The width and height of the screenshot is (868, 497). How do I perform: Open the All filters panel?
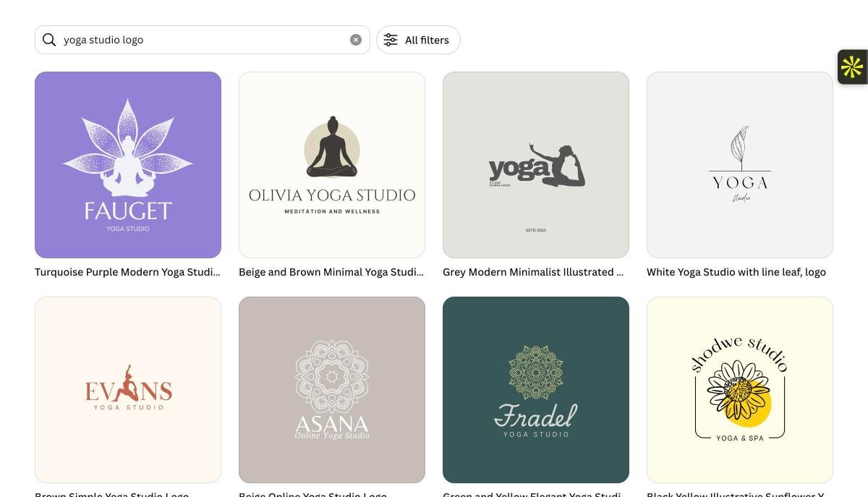(x=418, y=40)
